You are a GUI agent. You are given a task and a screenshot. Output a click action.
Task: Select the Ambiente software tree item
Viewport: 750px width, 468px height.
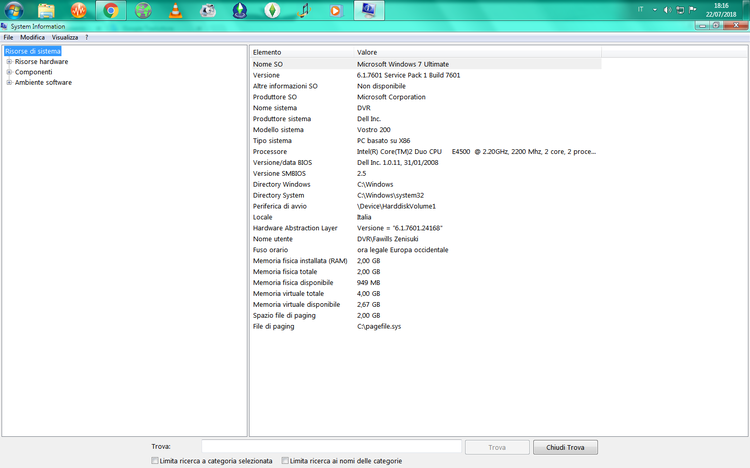pyautogui.click(x=44, y=83)
